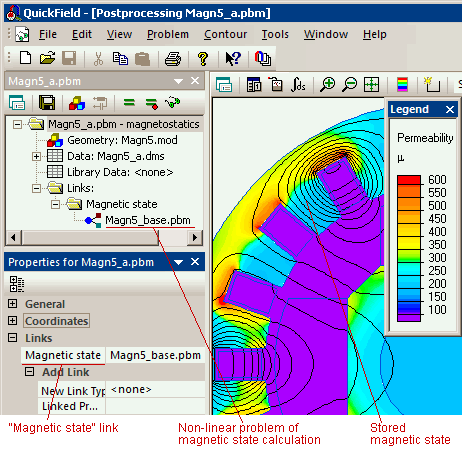This screenshot has height=450, width=462.
Task: Zoom in with the magnifier plus icon
Action: pos(327,84)
